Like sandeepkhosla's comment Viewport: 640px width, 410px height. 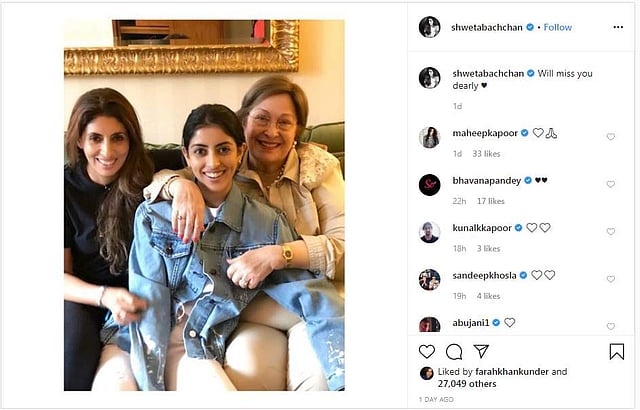click(611, 279)
